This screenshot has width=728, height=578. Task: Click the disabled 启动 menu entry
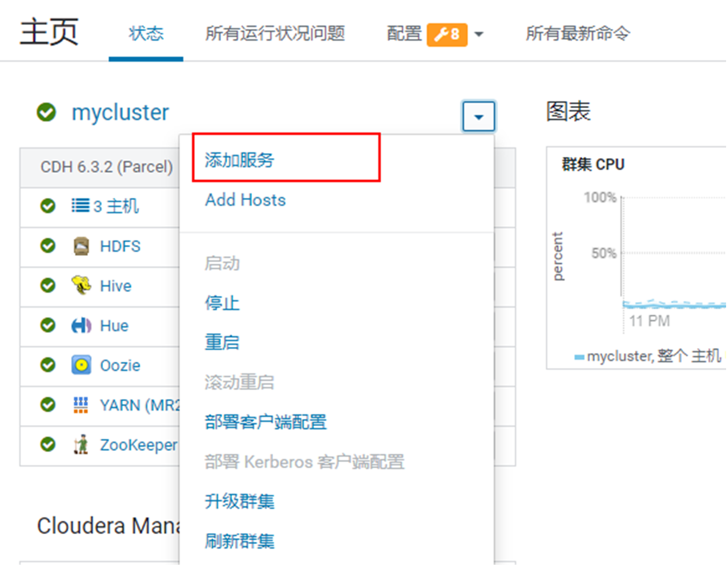point(222,264)
